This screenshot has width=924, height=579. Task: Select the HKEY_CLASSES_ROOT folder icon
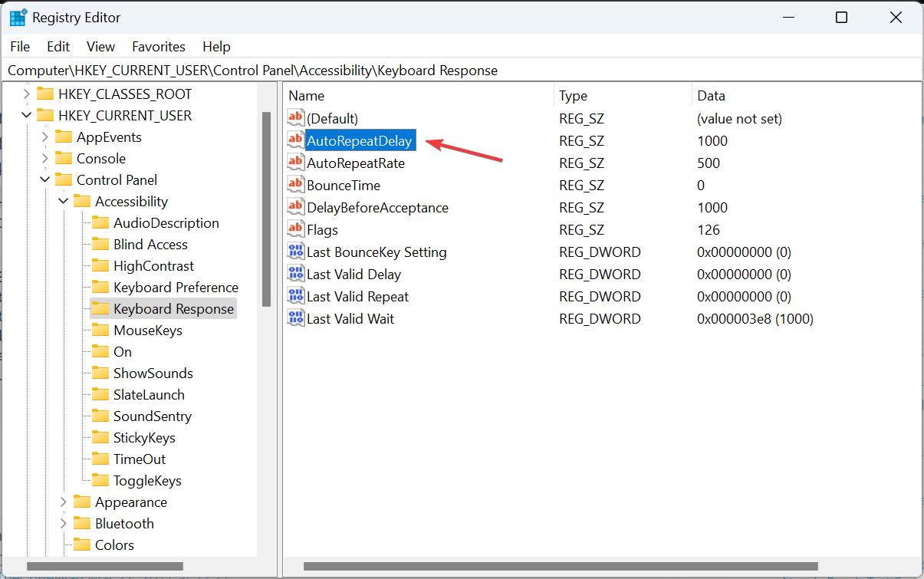45,94
